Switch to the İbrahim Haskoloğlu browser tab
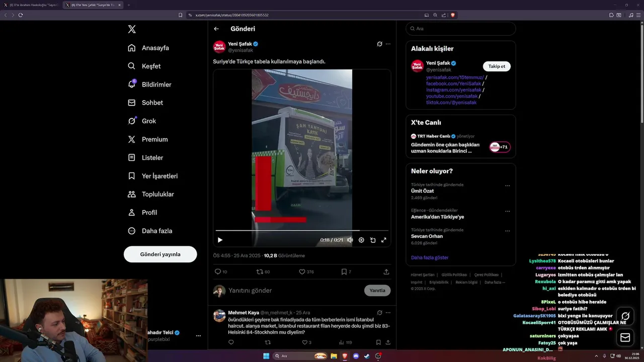Viewport: 644px width, 362px height. (31, 5)
